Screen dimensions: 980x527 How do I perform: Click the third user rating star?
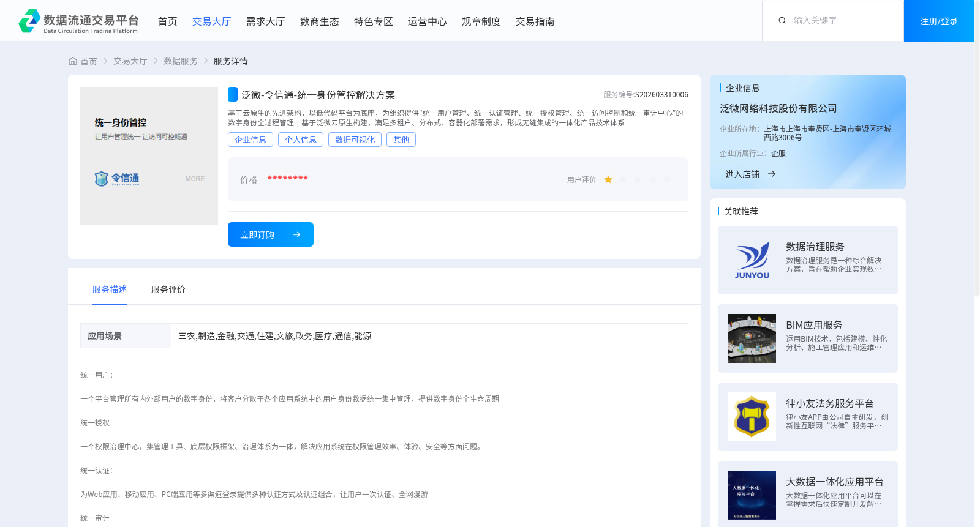pos(638,179)
